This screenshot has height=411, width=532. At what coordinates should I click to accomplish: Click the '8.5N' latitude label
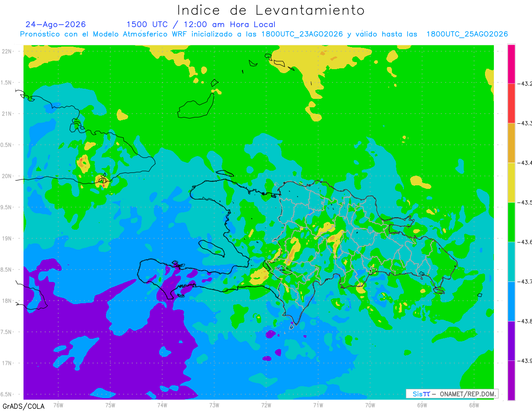tap(6, 270)
